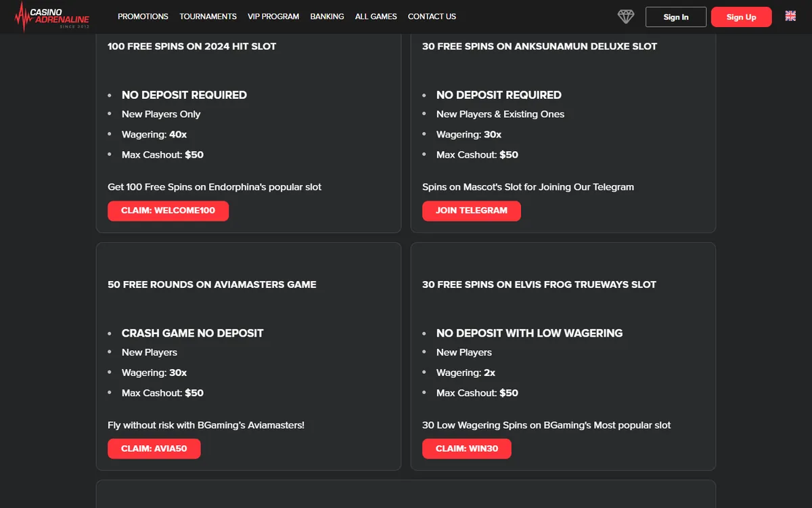Image resolution: width=812 pixels, height=508 pixels.
Task: Click the New Players Only line
Action: coord(161,114)
